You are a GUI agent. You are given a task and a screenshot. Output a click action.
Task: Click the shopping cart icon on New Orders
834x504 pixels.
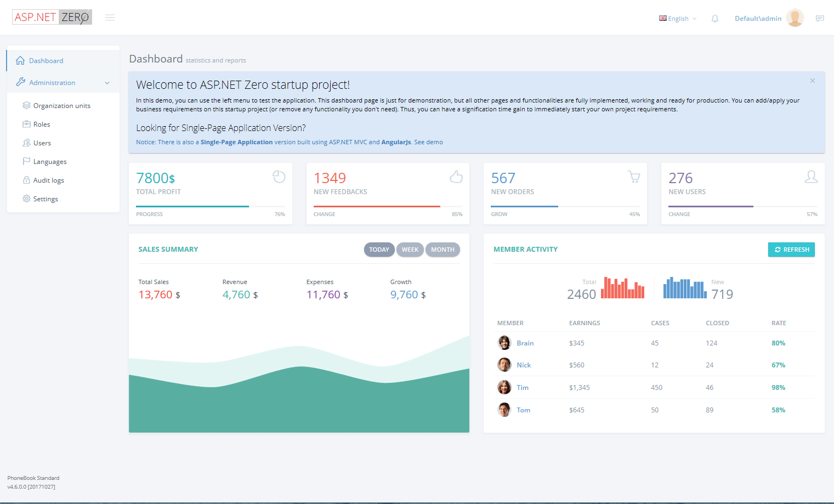point(633,177)
